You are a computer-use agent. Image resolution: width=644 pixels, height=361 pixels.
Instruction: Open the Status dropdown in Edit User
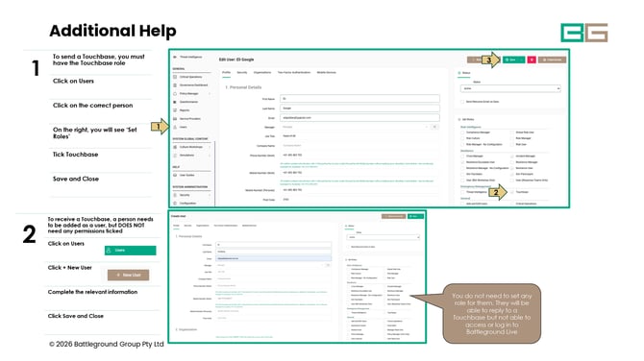pyautogui.click(x=510, y=88)
